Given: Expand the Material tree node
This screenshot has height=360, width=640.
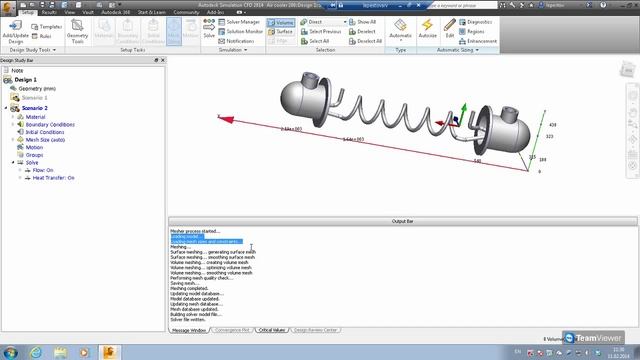Looking at the screenshot, I should [13, 117].
